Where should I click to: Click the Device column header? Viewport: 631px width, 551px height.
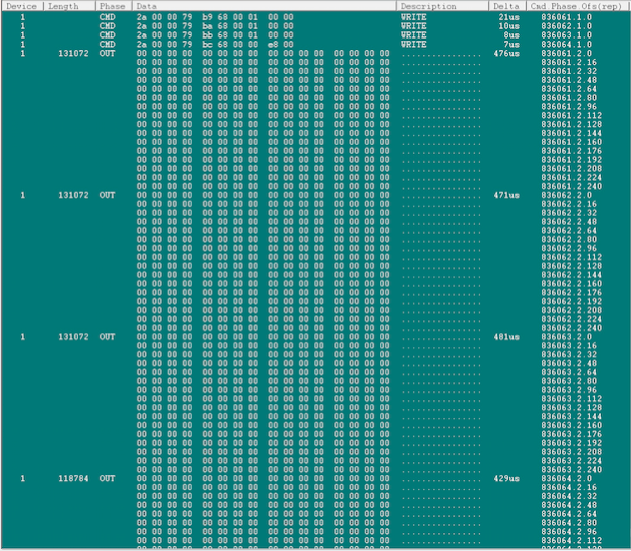[x=22, y=6]
